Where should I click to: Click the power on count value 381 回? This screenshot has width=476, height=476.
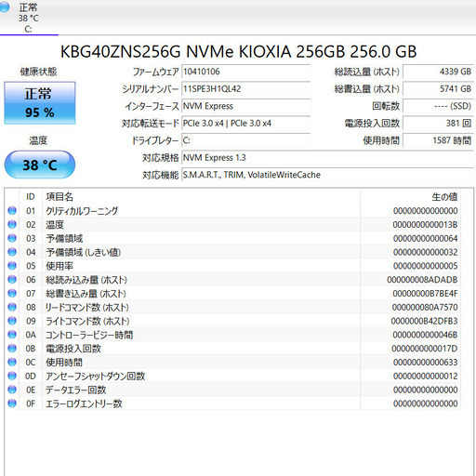(438, 124)
